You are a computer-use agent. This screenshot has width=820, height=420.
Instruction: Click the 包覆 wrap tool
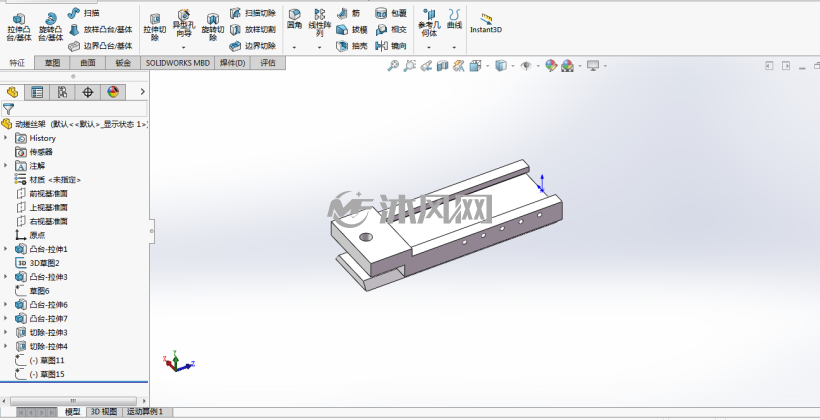[x=391, y=13]
